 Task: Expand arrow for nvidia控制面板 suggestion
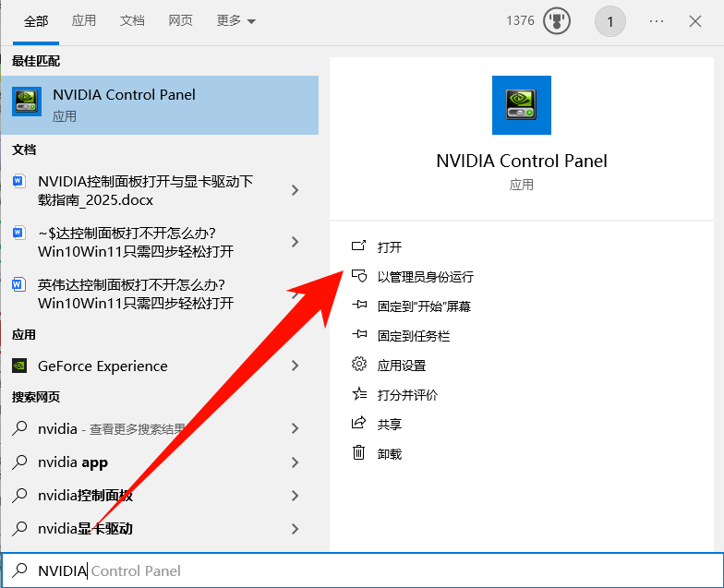(296, 495)
